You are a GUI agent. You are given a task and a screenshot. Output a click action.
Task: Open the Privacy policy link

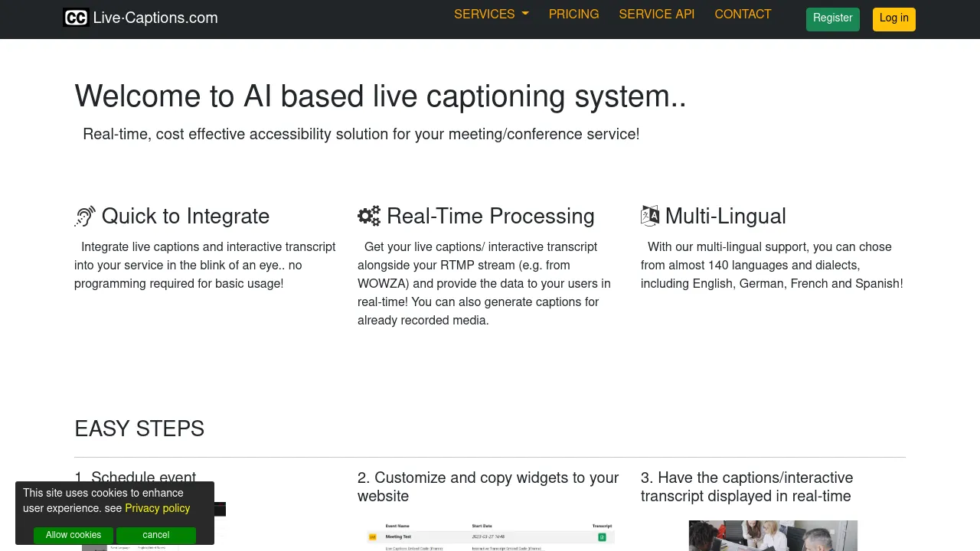click(157, 508)
